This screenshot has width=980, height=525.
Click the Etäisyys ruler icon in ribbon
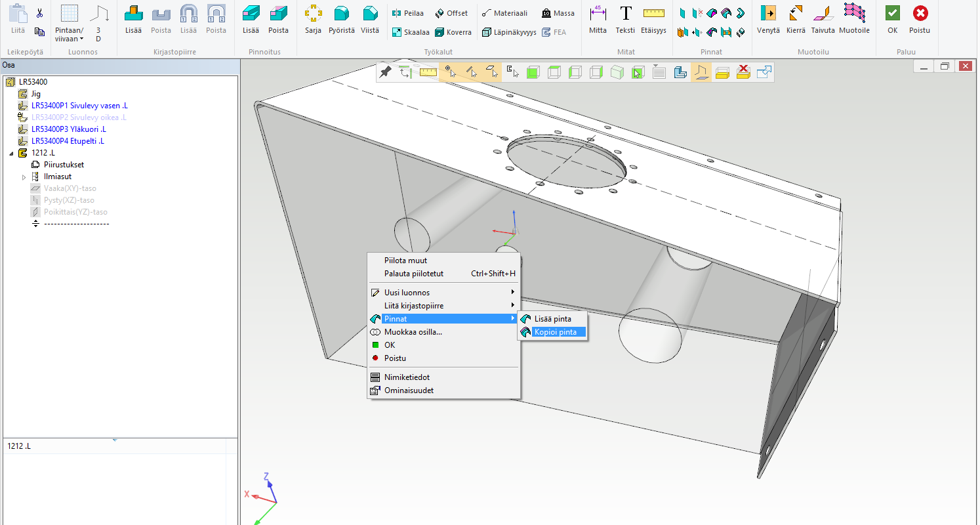tap(653, 13)
